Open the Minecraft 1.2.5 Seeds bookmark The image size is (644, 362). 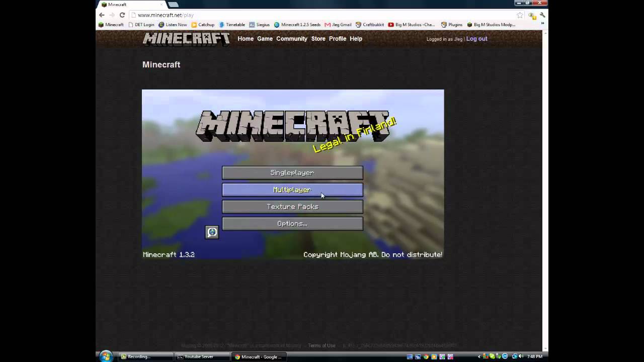(x=297, y=25)
